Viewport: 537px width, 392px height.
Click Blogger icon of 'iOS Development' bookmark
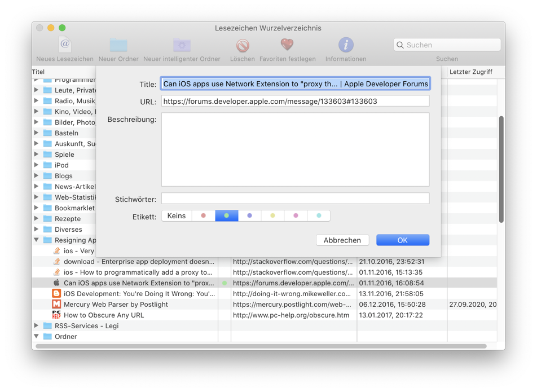click(x=56, y=293)
